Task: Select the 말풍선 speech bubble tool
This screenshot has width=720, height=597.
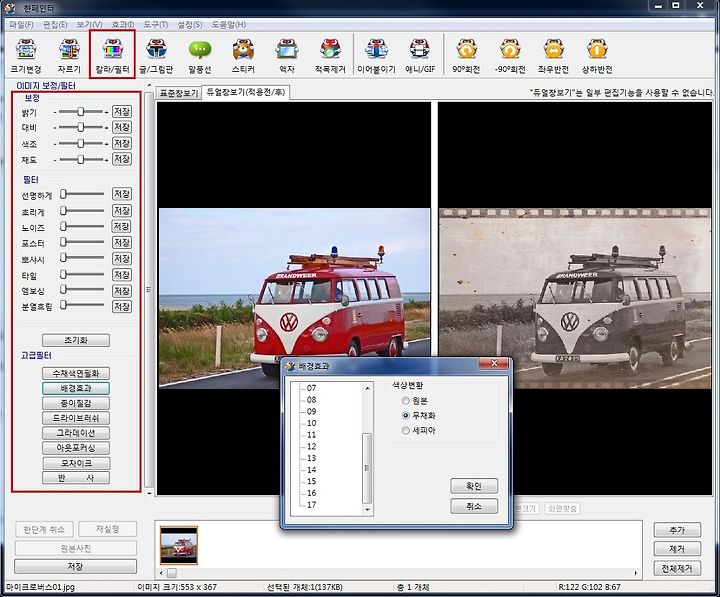Action: (x=200, y=56)
